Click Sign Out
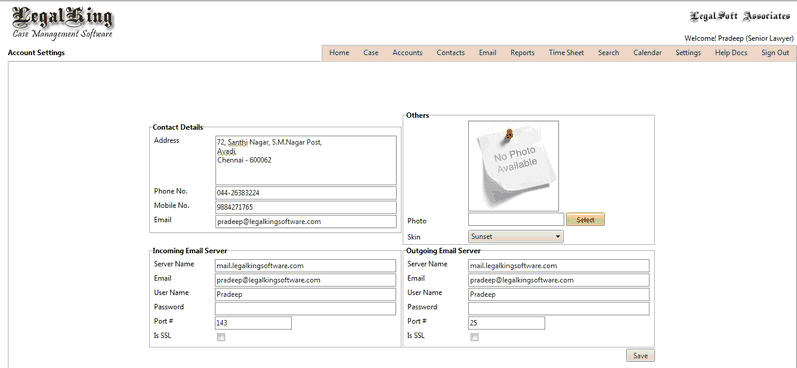 (x=775, y=53)
